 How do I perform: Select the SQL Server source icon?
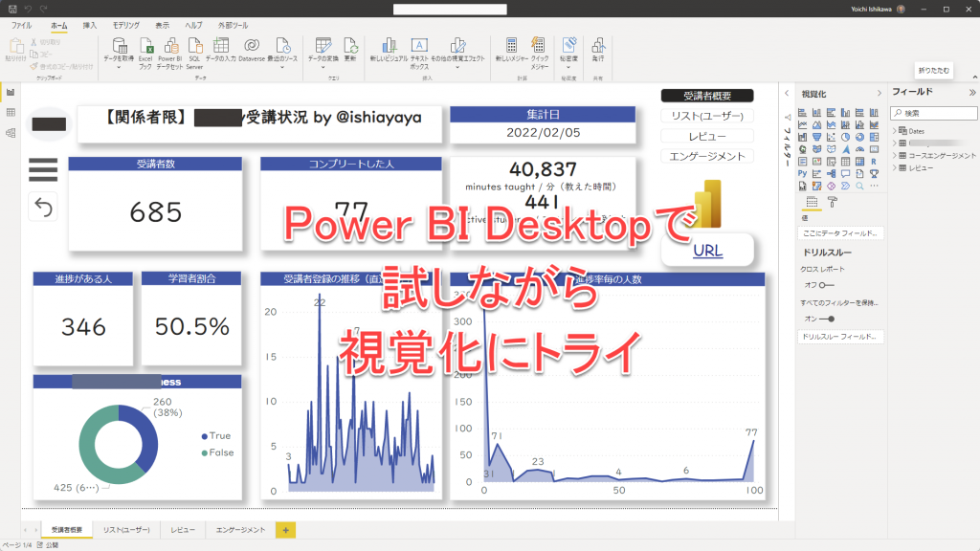pyautogui.click(x=195, y=45)
